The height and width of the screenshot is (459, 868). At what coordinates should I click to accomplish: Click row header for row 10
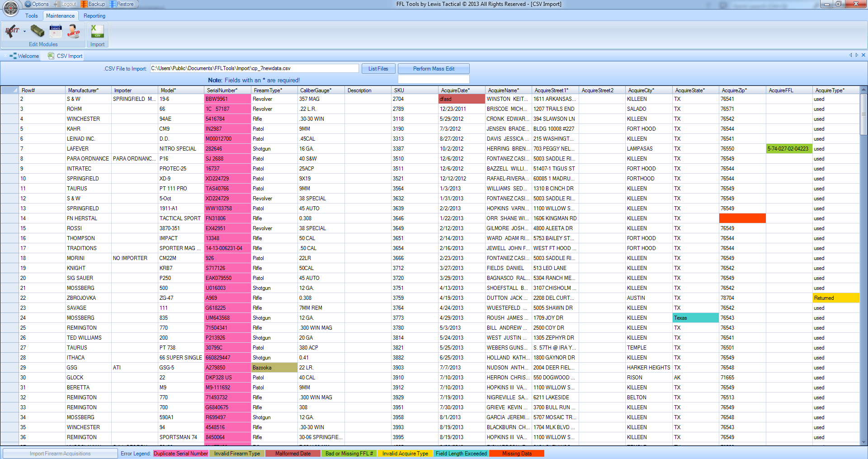click(9, 179)
